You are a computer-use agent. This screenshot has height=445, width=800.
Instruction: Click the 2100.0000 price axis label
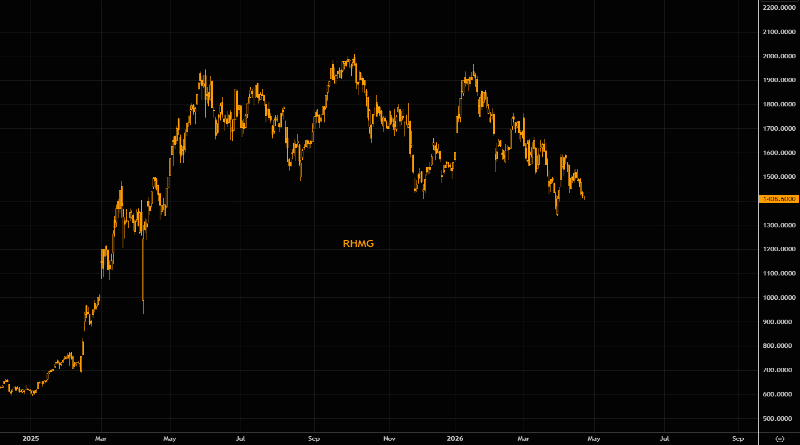pos(778,32)
